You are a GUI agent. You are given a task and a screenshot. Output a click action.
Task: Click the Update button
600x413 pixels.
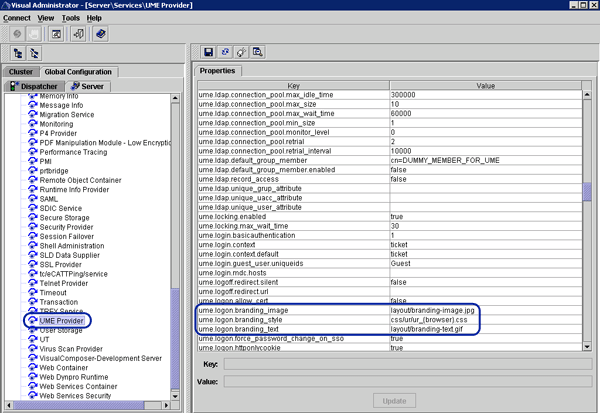click(x=395, y=400)
